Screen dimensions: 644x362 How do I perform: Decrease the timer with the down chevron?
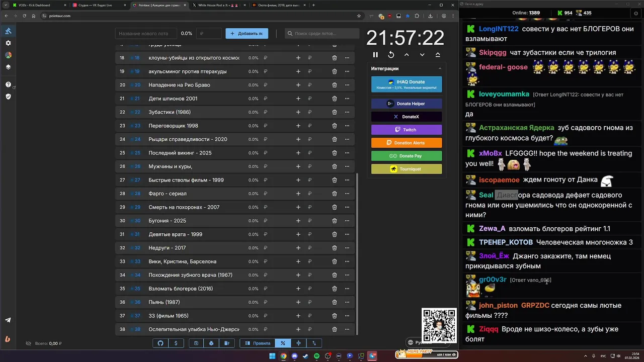tap(422, 54)
